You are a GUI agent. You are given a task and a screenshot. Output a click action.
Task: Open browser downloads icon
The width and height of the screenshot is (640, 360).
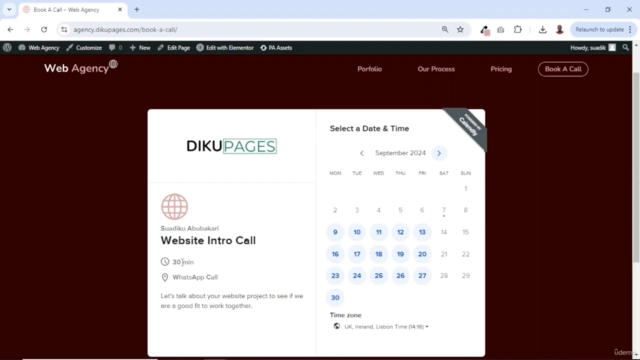pyautogui.click(x=542, y=29)
